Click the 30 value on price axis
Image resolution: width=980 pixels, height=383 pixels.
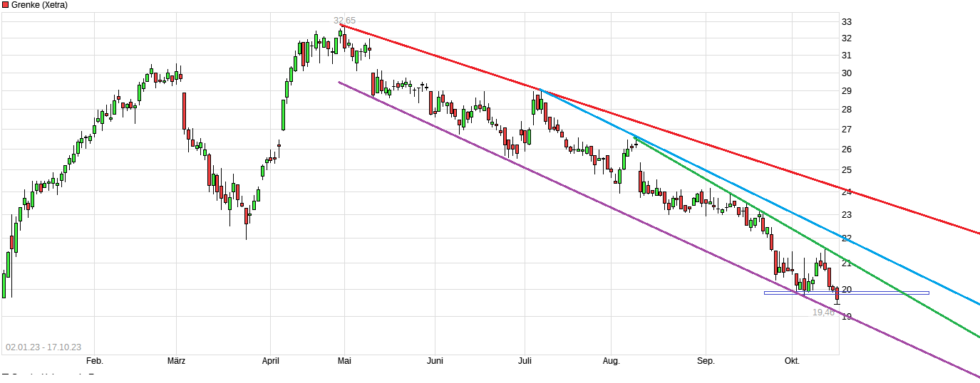coord(847,73)
